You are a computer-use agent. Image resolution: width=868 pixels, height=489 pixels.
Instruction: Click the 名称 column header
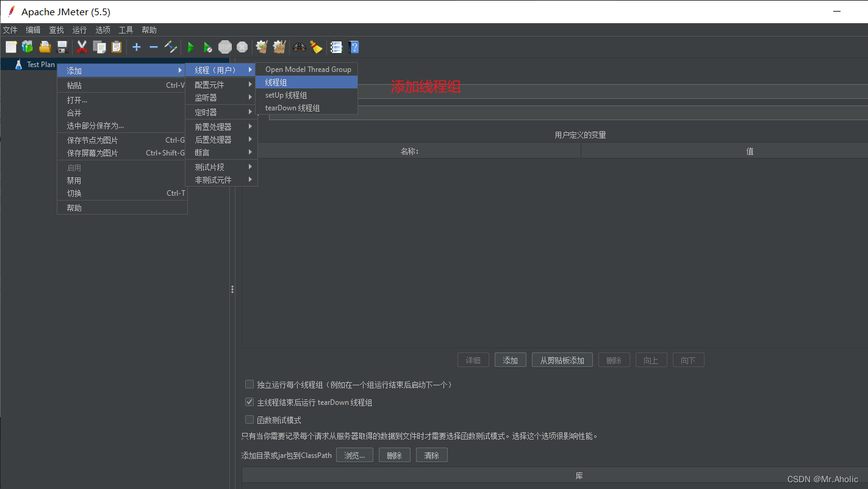coord(411,151)
